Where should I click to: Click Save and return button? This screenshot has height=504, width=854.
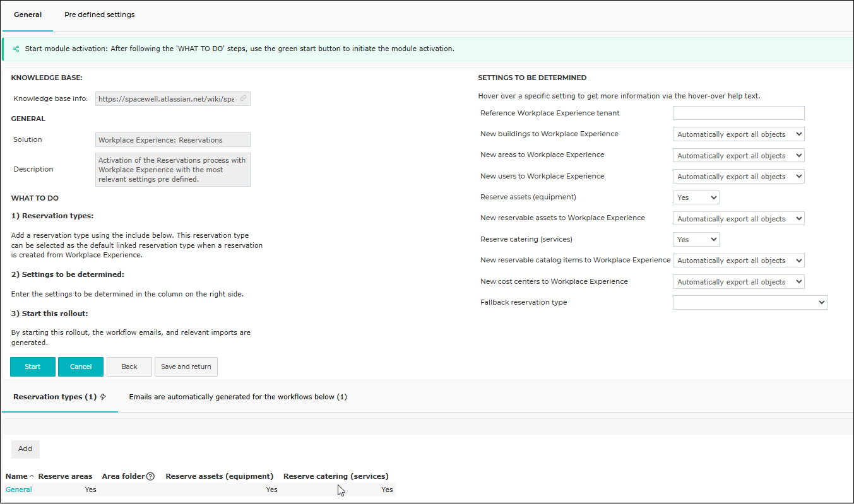[x=186, y=366]
